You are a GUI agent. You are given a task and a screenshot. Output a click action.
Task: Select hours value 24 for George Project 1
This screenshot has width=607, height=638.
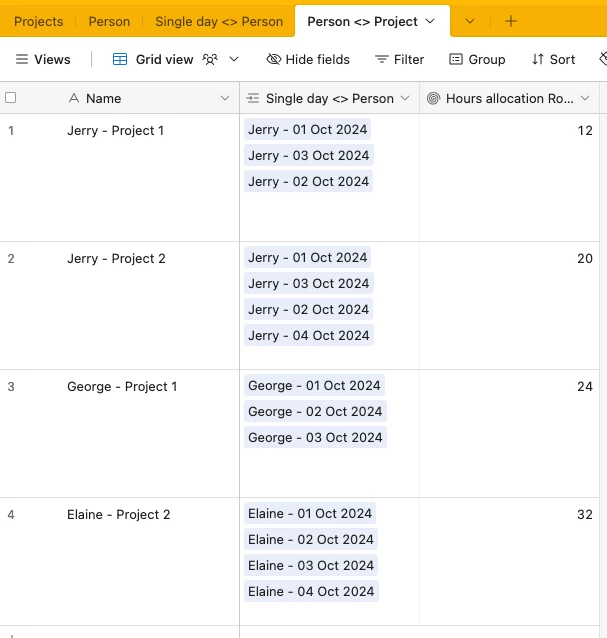(585, 386)
